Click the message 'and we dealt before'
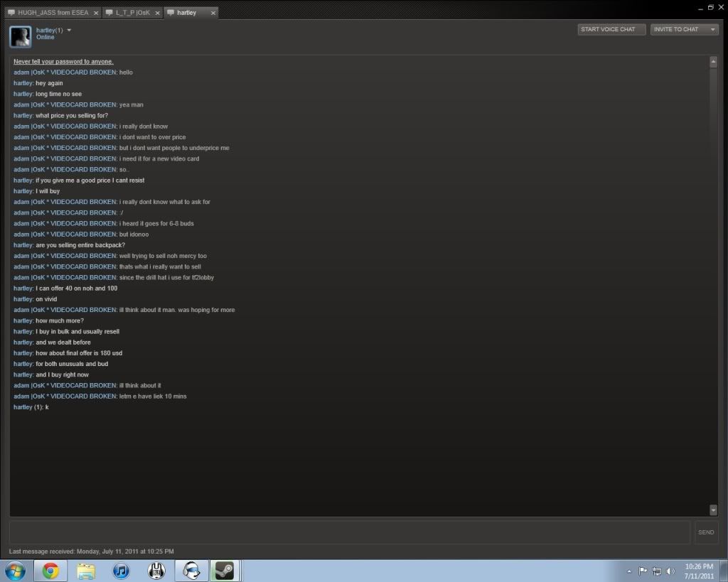The height and width of the screenshot is (582, 728). click(x=63, y=343)
